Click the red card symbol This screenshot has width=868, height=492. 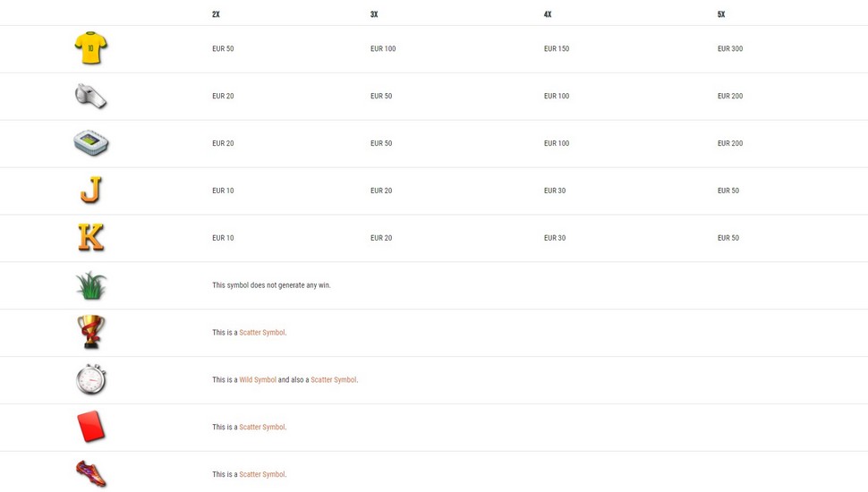90,427
